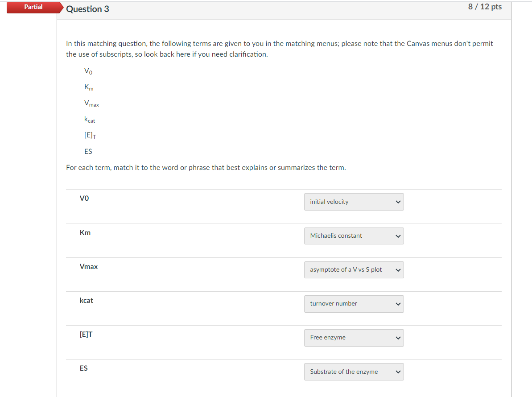532x397 pixels.
Task: Expand the ES dropdown showing Substrate of the enzyme
Action: point(354,372)
